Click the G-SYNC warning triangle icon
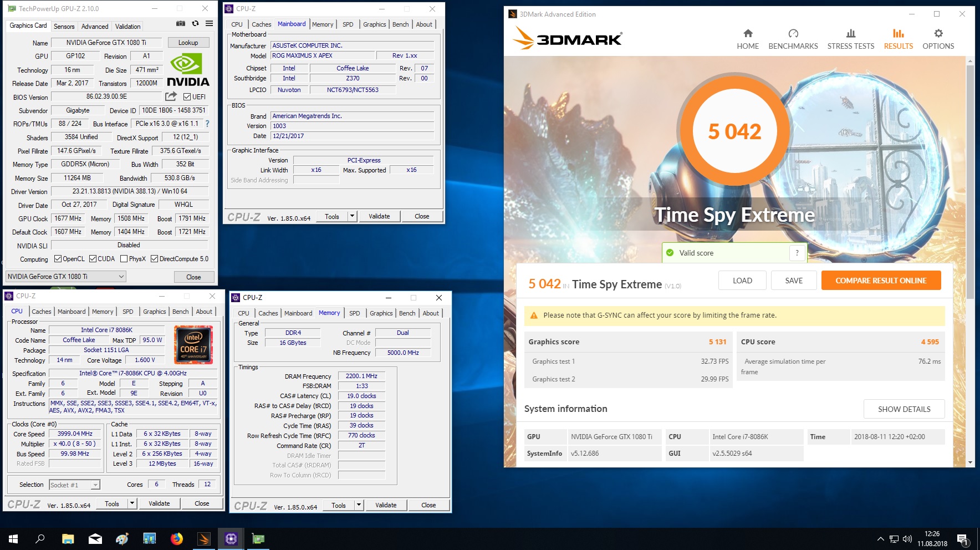Image resolution: width=980 pixels, height=550 pixels. [x=534, y=315]
